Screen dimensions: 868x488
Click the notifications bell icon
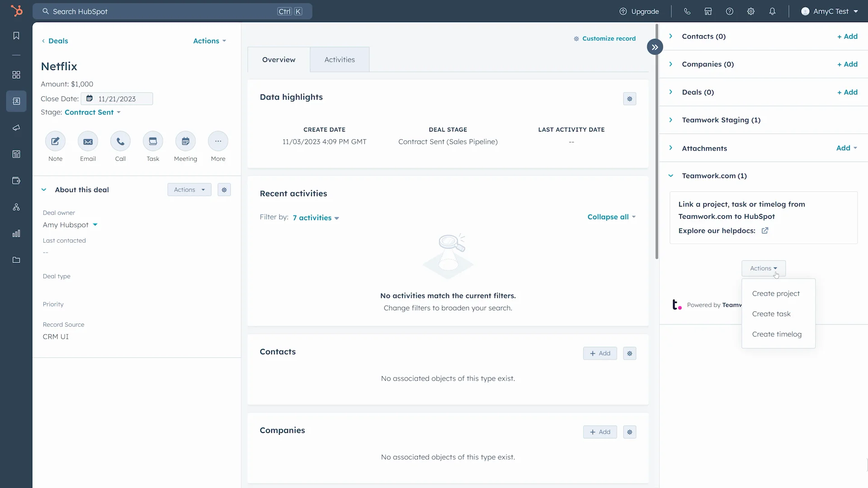[x=773, y=11]
